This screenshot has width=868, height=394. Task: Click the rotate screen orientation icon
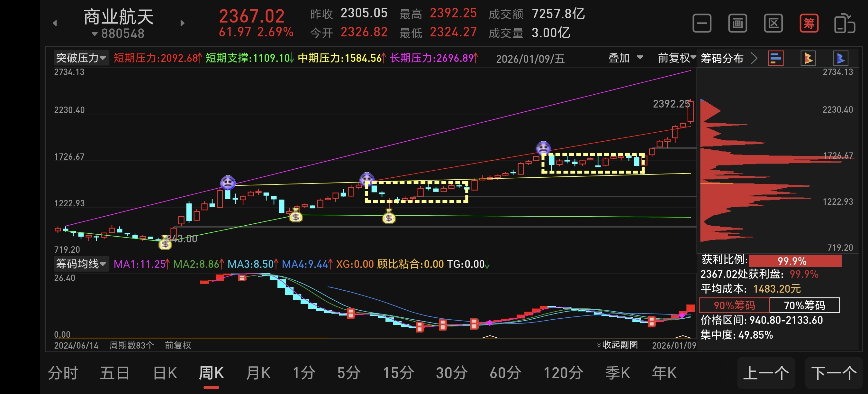[x=844, y=23]
